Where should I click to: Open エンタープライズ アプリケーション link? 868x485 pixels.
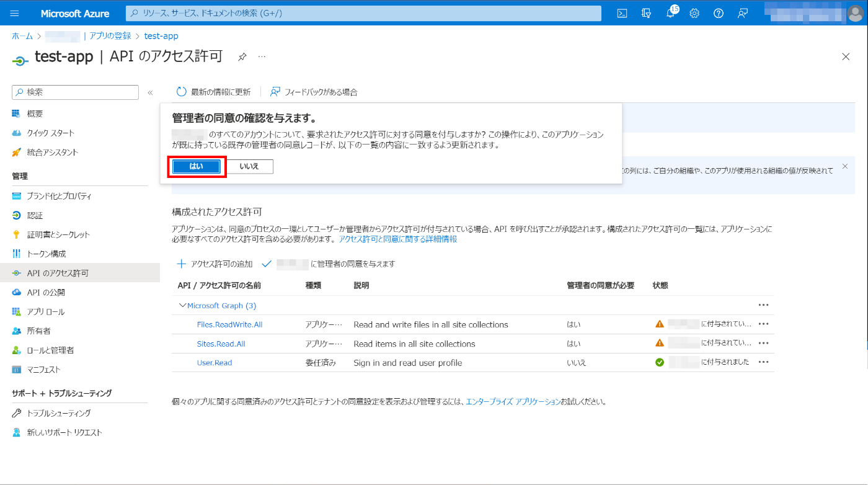[513, 401]
